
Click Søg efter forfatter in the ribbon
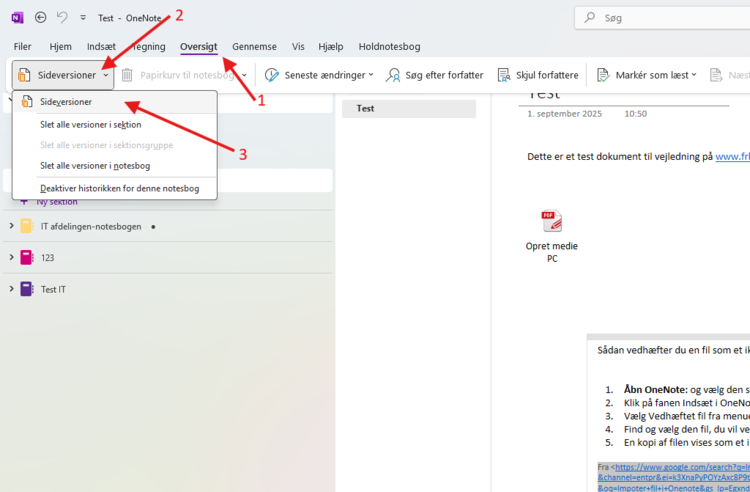435,75
